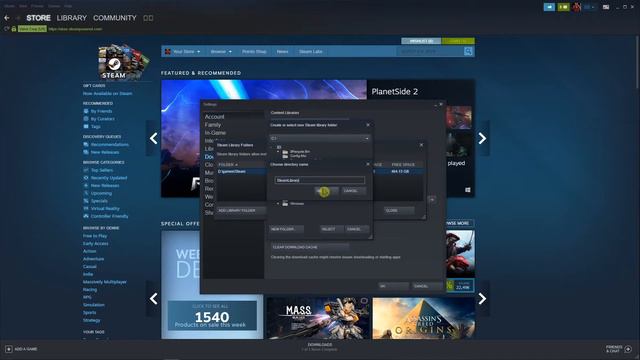The width and height of the screenshot is (640, 360).
Task: Show the next featured game carousel arrow
Action: click(x=482, y=138)
